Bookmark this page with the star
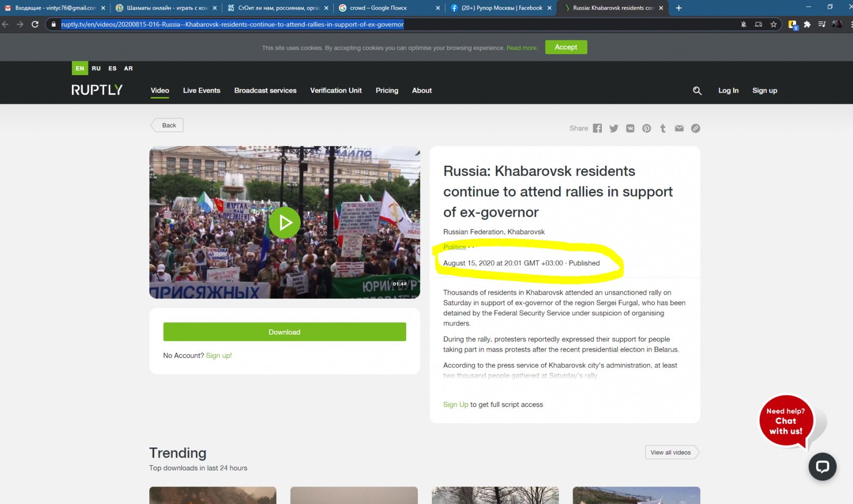 (x=774, y=25)
